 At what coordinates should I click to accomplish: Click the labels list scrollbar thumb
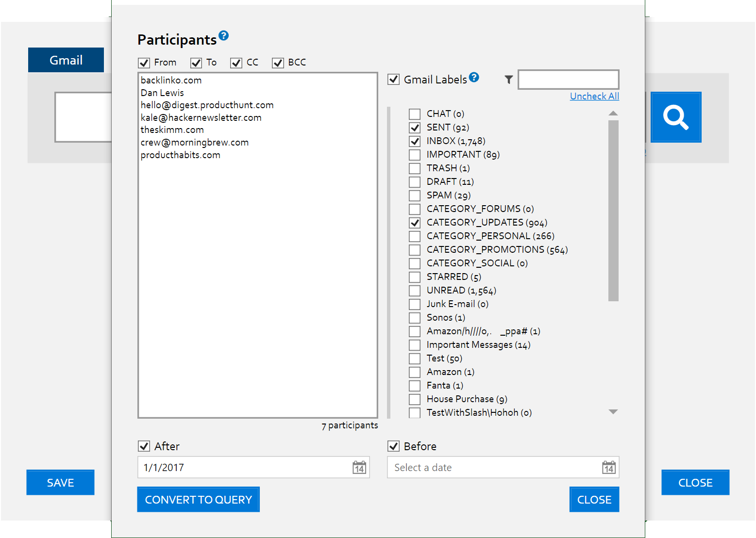[x=613, y=211]
